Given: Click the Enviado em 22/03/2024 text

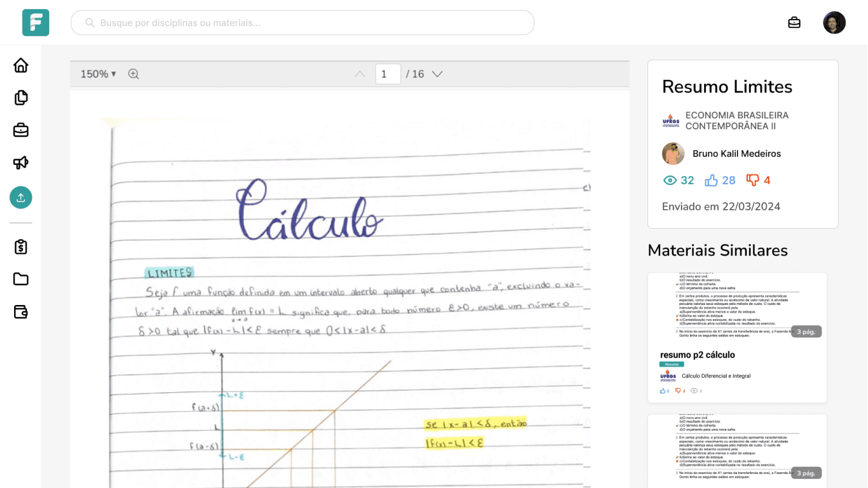Looking at the screenshot, I should [721, 206].
